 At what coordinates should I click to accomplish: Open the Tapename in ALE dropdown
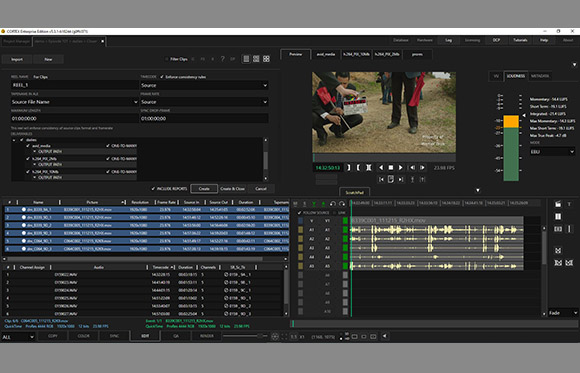pos(75,102)
